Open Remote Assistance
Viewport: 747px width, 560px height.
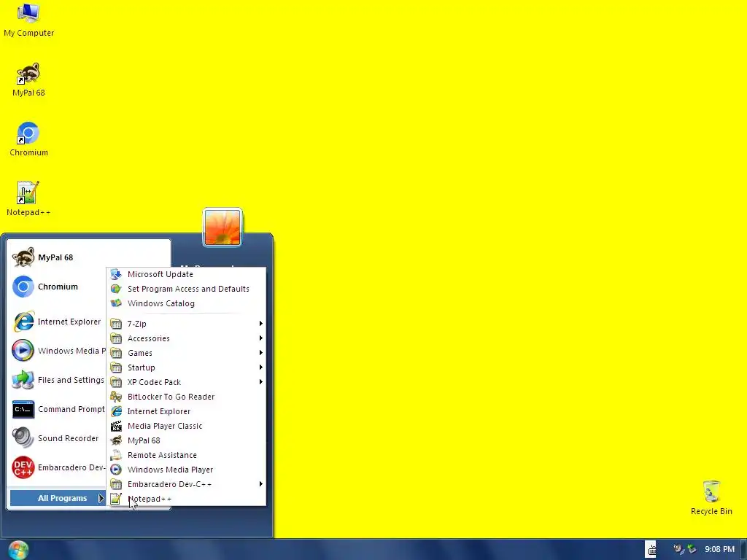187,455
